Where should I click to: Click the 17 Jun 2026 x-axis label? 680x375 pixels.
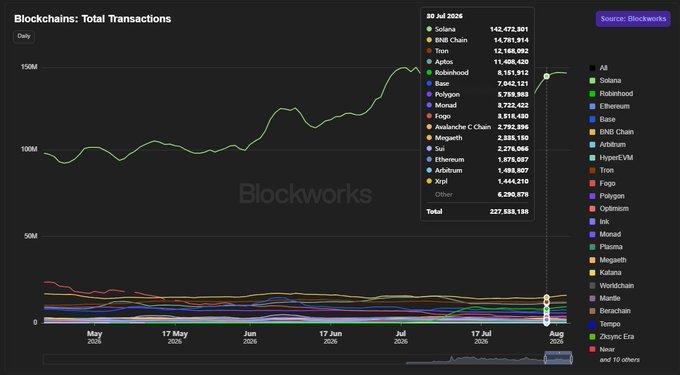pyautogui.click(x=330, y=337)
